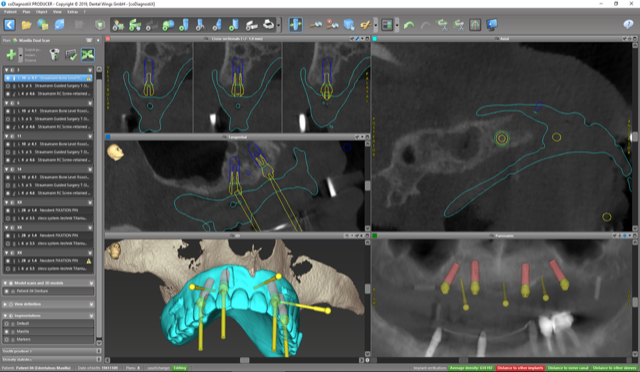This screenshot has width=640, height=372.
Task: Click the blue 3D cube tool icon
Action: pyautogui.click(x=349, y=25)
